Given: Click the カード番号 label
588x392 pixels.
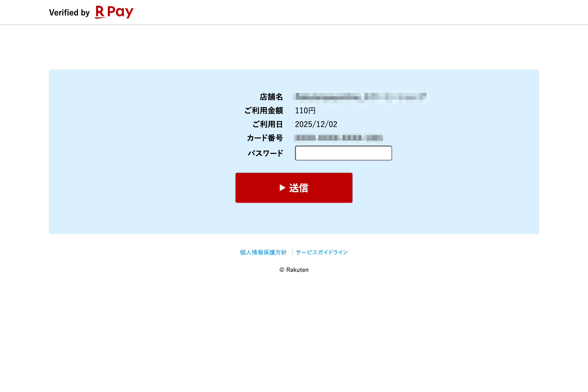Looking at the screenshot, I should tap(265, 138).
